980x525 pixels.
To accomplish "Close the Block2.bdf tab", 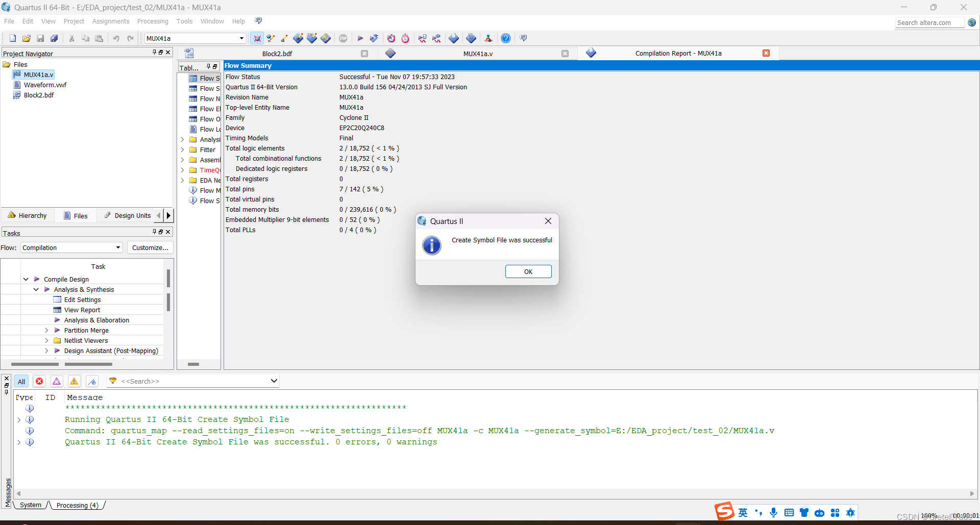I will click(364, 54).
